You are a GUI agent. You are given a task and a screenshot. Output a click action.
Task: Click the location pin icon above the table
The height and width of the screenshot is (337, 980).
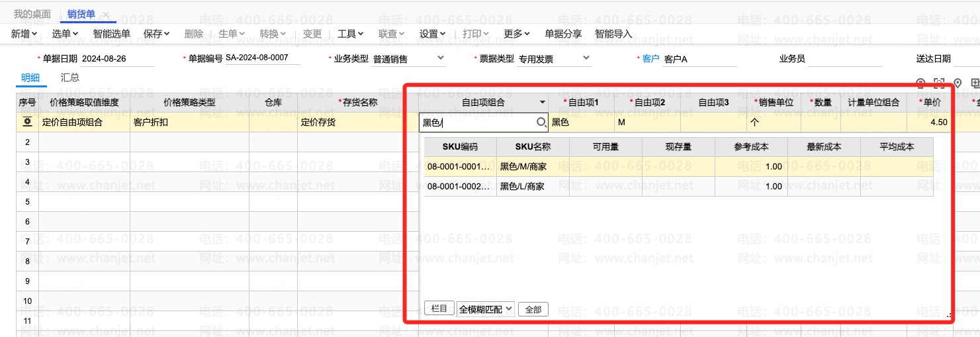[957, 83]
